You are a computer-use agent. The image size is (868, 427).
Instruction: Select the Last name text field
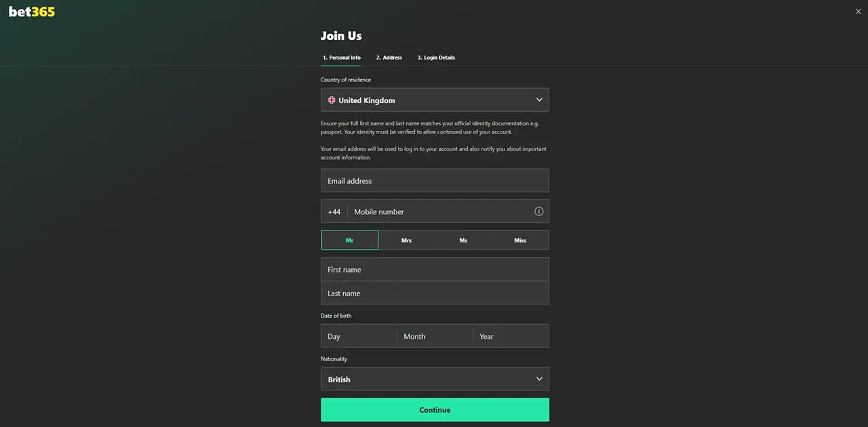click(x=434, y=293)
